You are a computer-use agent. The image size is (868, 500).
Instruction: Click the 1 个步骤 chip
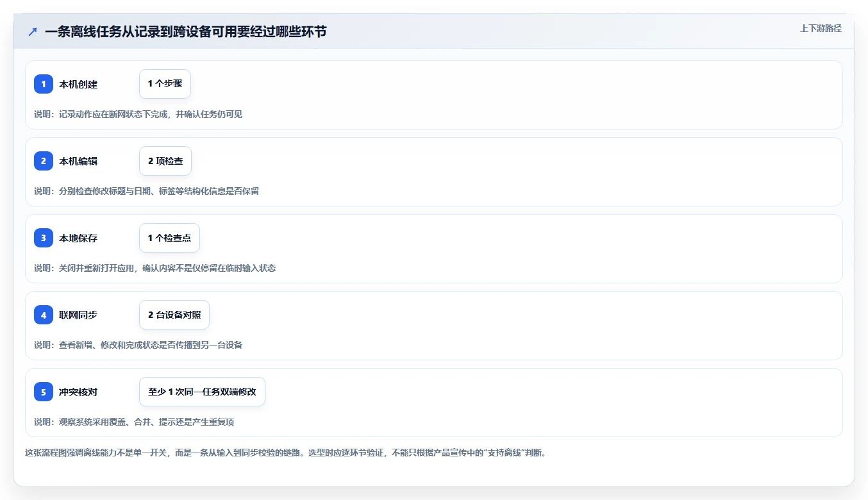[165, 84]
